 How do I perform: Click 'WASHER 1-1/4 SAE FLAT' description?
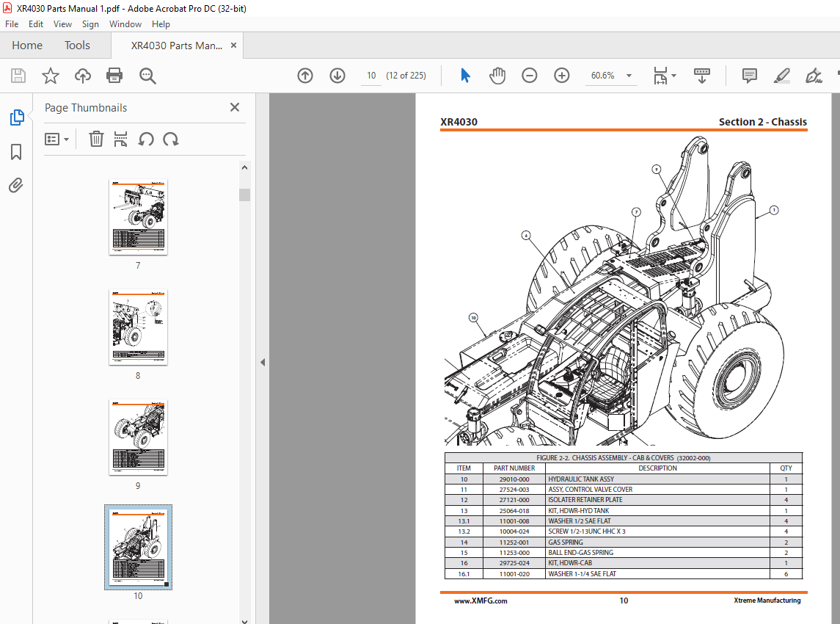click(582, 574)
